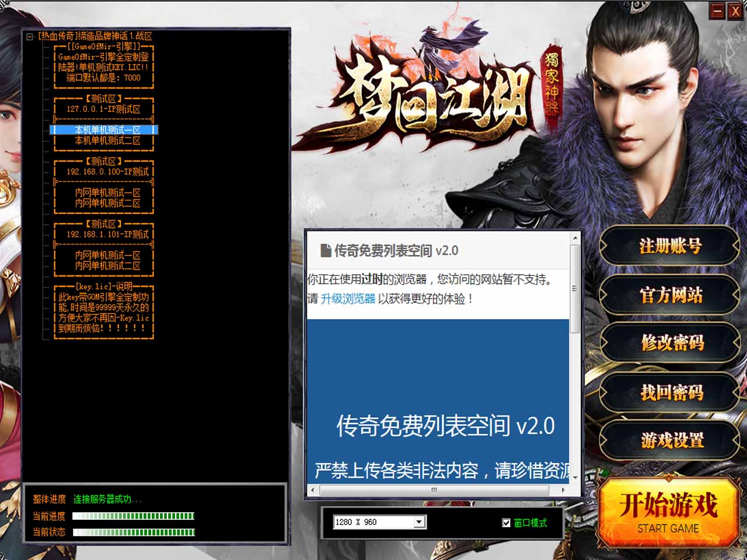747x560 pixels.
Task: Click 修改密码 to change password
Action: pyautogui.click(x=670, y=343)
